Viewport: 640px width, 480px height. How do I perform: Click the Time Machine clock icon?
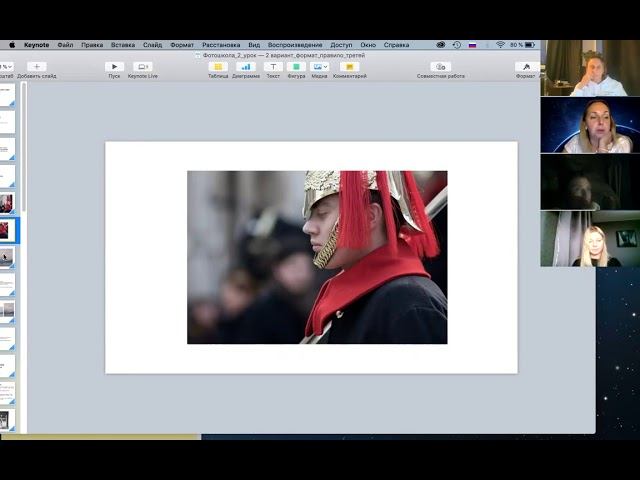coord(457,45)
